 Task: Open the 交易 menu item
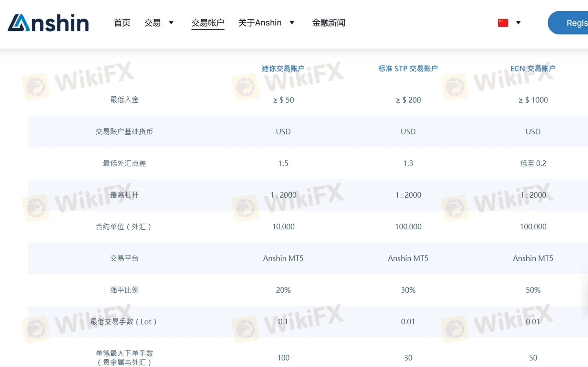click(x=153, y=23)
